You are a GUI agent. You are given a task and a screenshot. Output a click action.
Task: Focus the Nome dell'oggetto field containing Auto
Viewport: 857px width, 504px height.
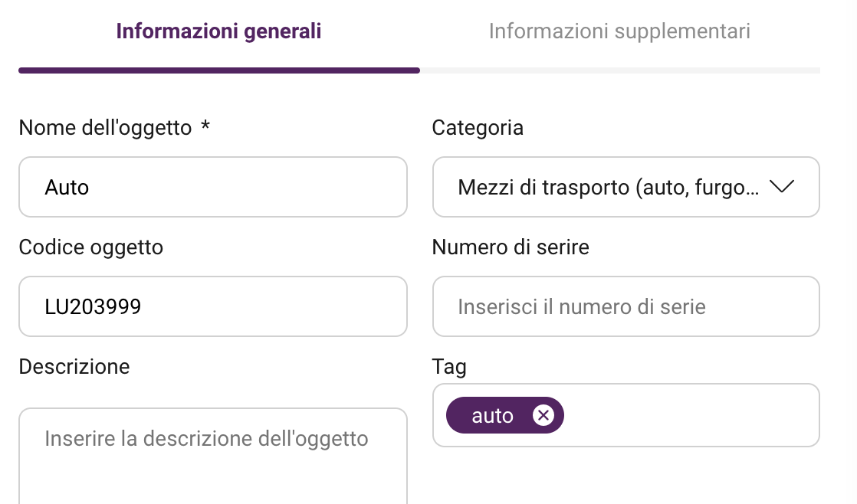pyautogui.click(x=213, y=187)
